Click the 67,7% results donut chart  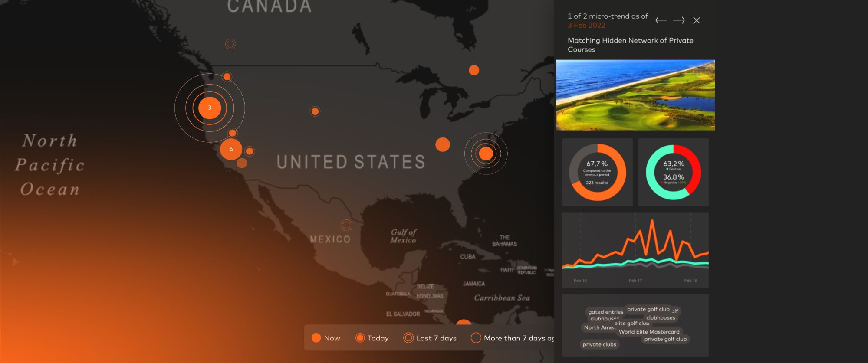(597, 172)
